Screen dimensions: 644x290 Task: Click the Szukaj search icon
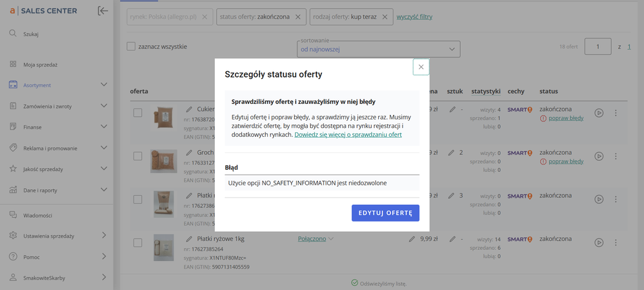[13, 34]
